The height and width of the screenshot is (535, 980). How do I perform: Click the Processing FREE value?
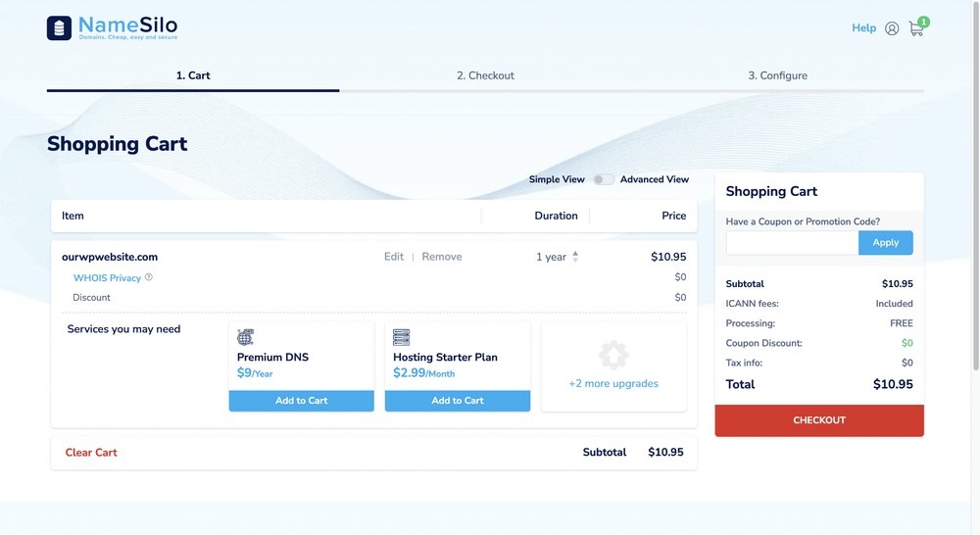click(x=902, y=323)
